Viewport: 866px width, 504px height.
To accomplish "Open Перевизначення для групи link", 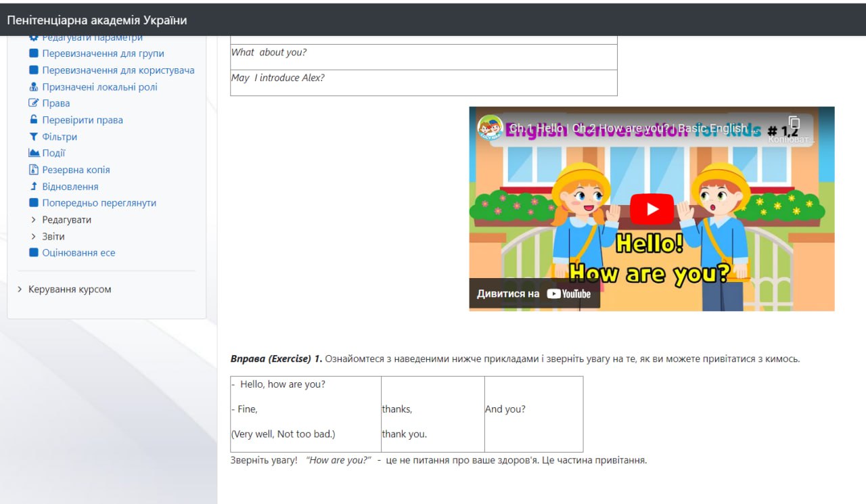I will (103, 53).
